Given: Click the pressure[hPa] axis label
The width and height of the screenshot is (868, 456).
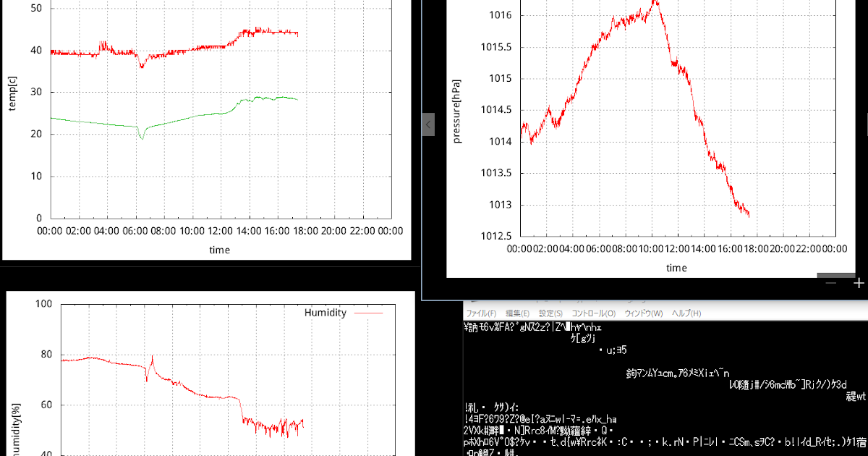Looking at the screenshot, I should point(458,110).
